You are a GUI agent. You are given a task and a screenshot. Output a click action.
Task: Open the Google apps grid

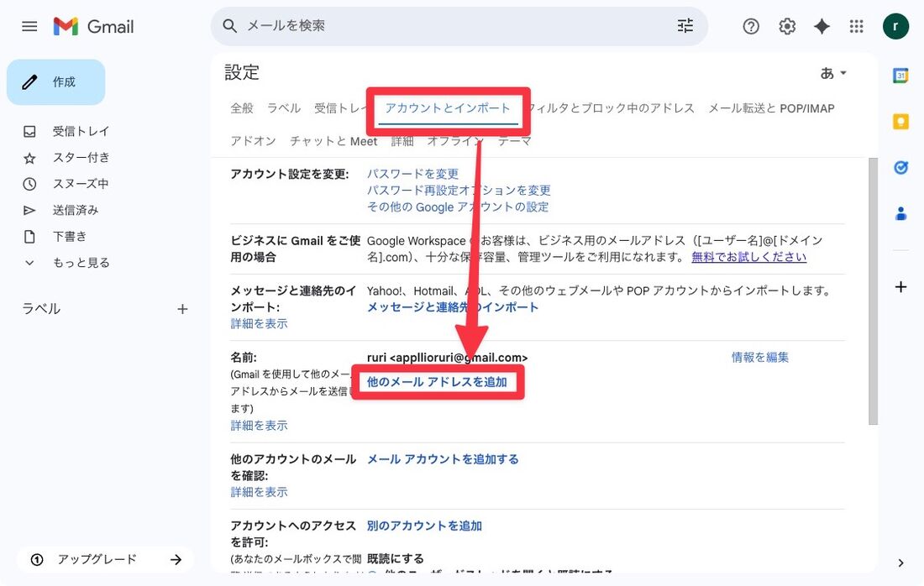point(856,27)
